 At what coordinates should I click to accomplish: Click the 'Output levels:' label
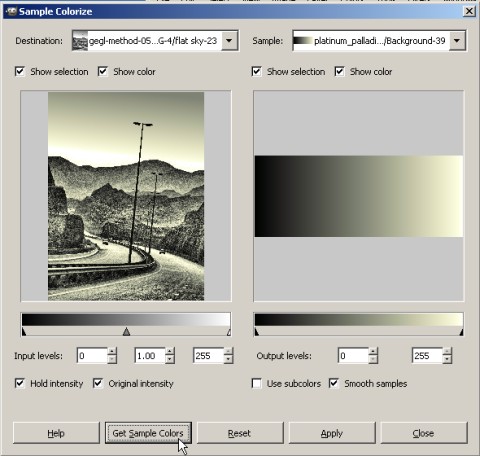pyautogui.click(x=284, y=356)
